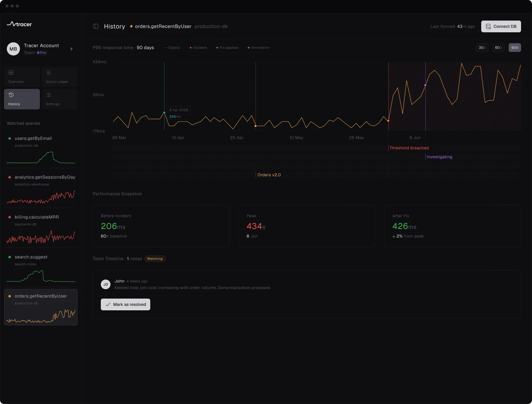The image size is (532, 404).
Task: Select analytics.getSessionsByDay watched query
Action: (x=41, y=189)
